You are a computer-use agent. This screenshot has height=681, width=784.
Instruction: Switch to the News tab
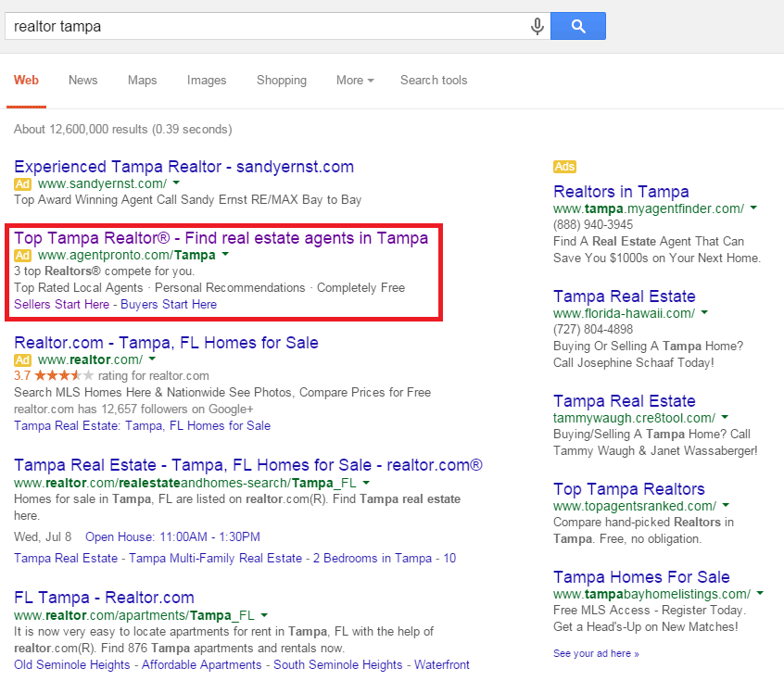click(x=82, y=81)
